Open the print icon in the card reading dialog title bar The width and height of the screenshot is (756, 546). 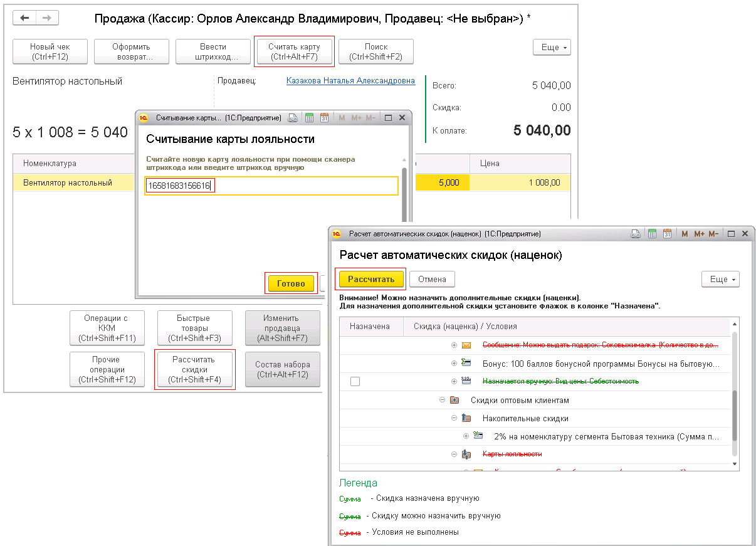point(293,118)
